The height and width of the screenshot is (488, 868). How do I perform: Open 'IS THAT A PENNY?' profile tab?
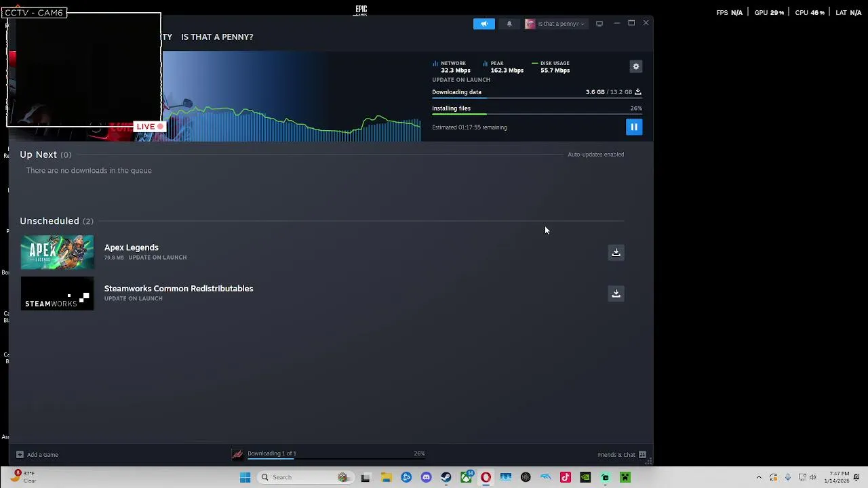click(x=217, y=37)
